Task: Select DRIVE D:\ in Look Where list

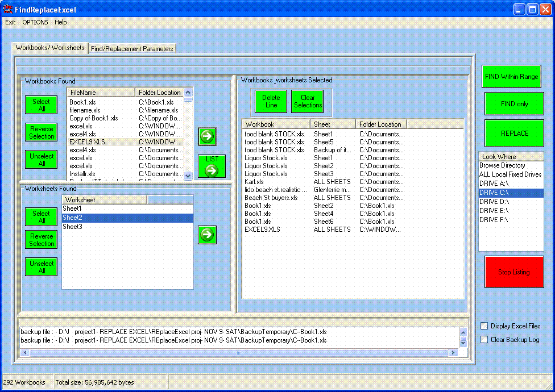Action: coord(494,202)
